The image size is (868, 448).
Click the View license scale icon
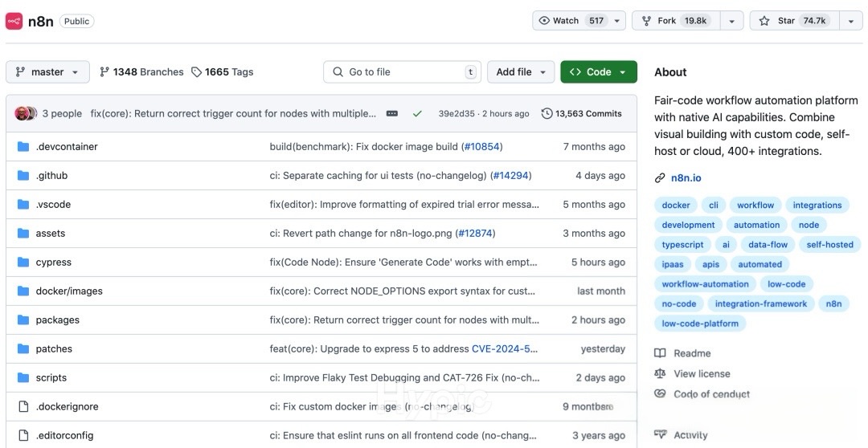660,374
